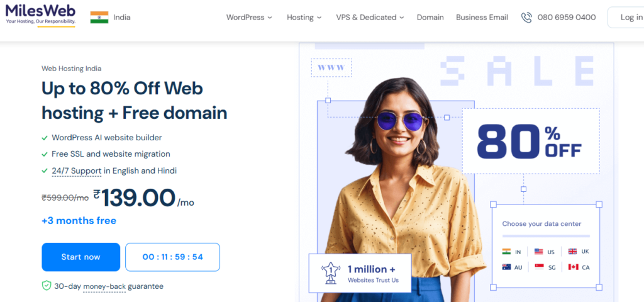Click the countdown timer box
This screenshot has height=302, width=644.
tap(172, 257)
